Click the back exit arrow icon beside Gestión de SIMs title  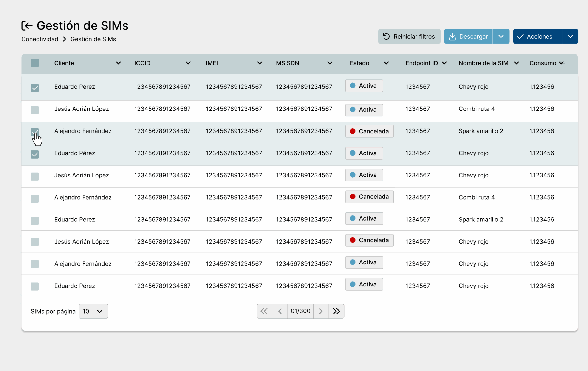tap(27, 26)
